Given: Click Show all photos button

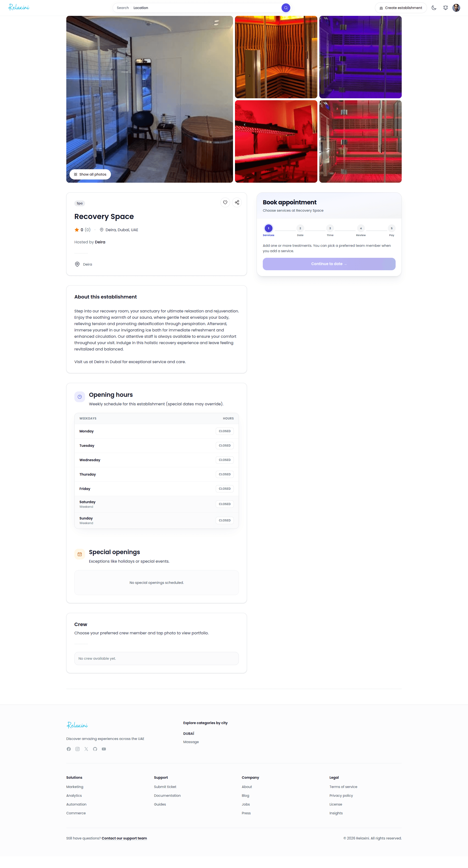Looking at the screenshot, I should tap(90, 175).
